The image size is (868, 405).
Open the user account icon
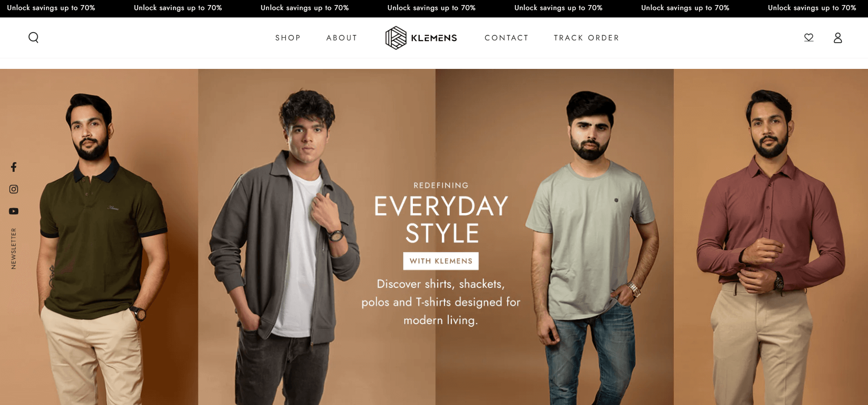coord(838,38)
